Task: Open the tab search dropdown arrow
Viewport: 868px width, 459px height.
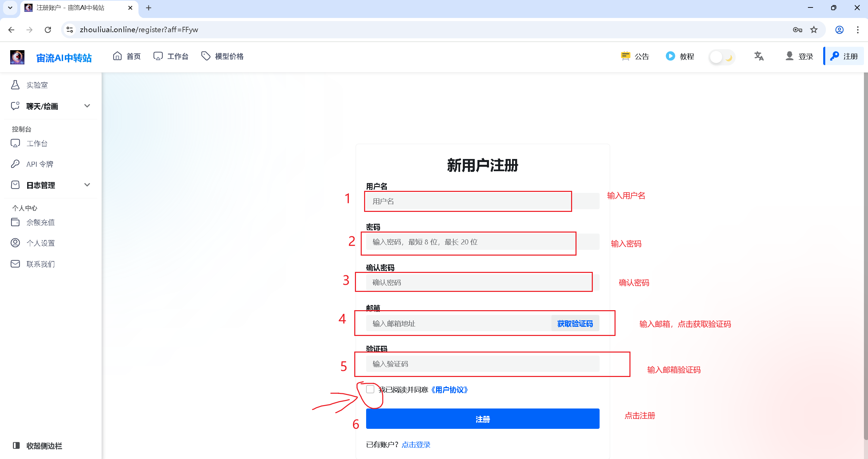Action: pyautogui.click(x=10, y=7)
